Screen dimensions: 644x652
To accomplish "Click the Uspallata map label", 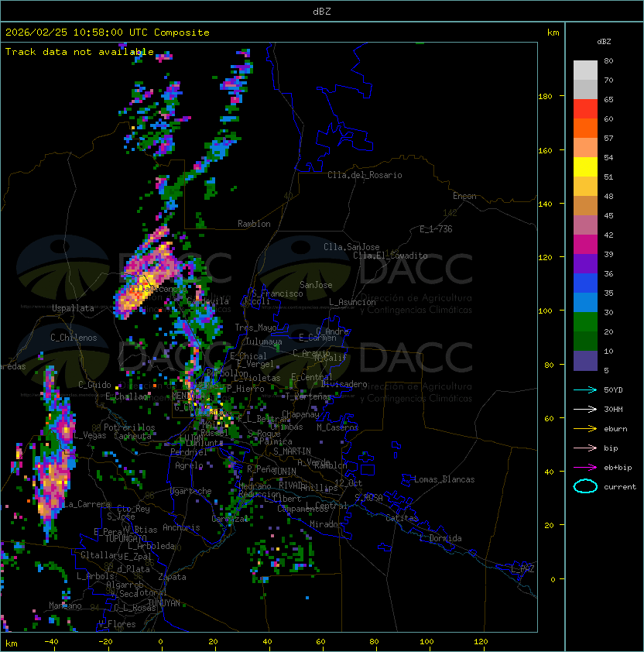I will [73, 308].
